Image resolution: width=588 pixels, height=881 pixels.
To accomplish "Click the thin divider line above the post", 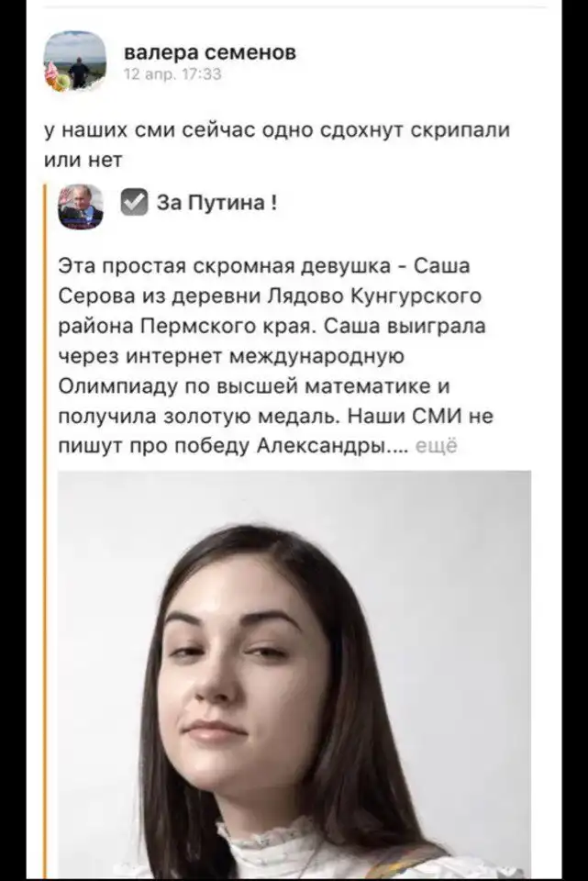I will 294,7.
